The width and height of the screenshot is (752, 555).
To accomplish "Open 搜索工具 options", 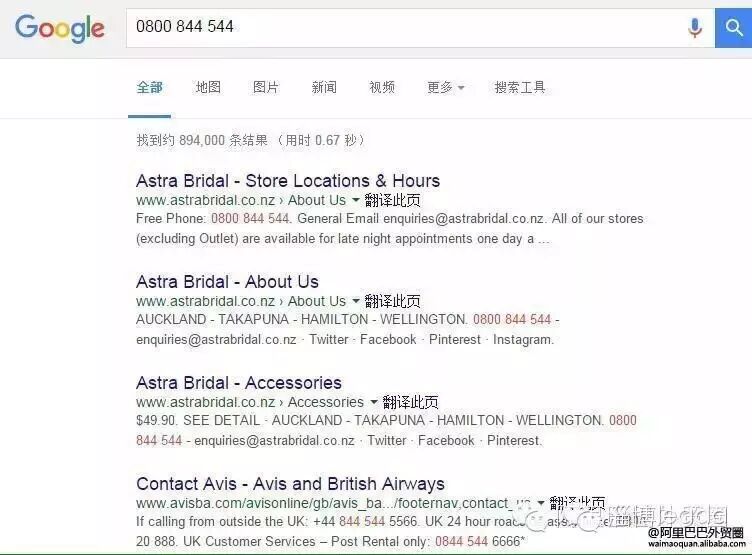I will click(x=520, y=87).
